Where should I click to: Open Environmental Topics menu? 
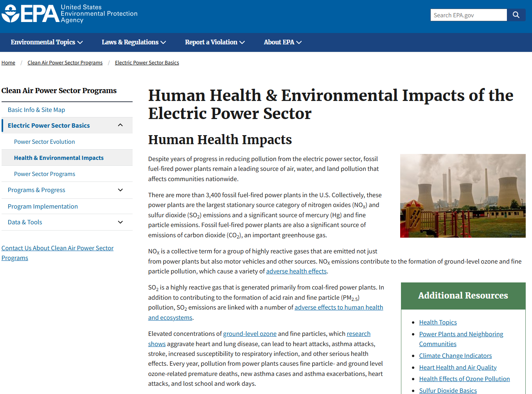point(47,42)
